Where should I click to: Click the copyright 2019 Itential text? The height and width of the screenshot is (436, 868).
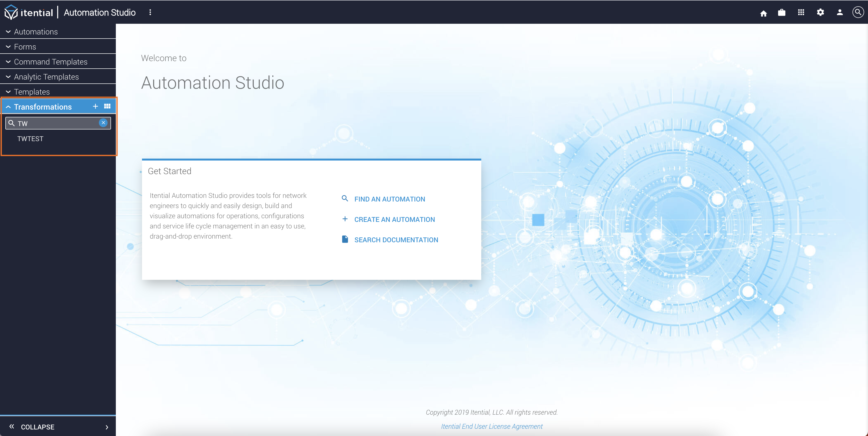pos(492,412)
